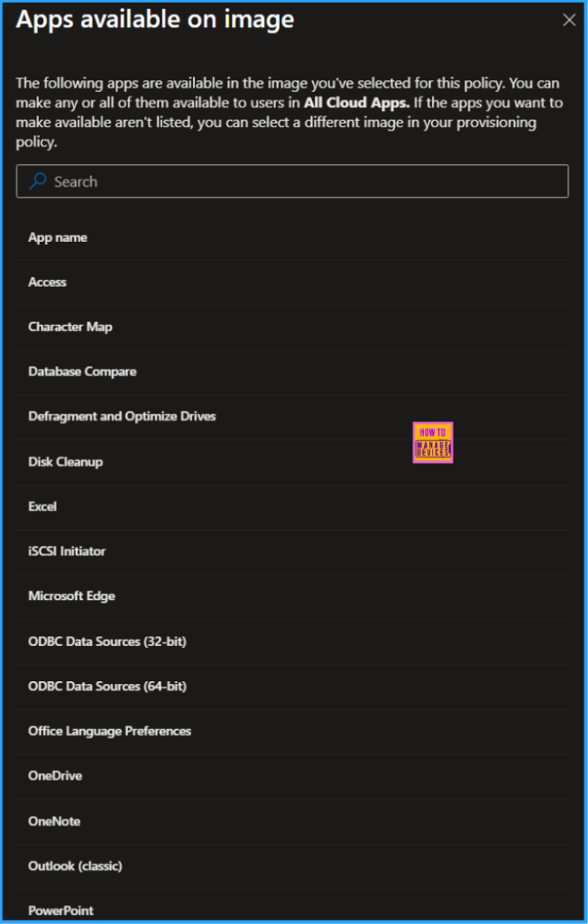Select the Access app entry
The image size is (588, 924).
coord(47,282)
